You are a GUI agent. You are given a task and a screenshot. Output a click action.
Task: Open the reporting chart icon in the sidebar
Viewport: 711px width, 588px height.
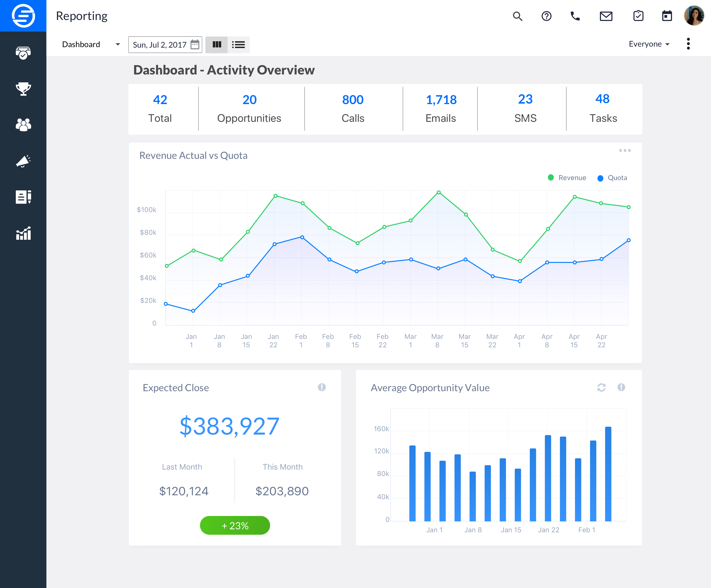click(x=23, y=233)
